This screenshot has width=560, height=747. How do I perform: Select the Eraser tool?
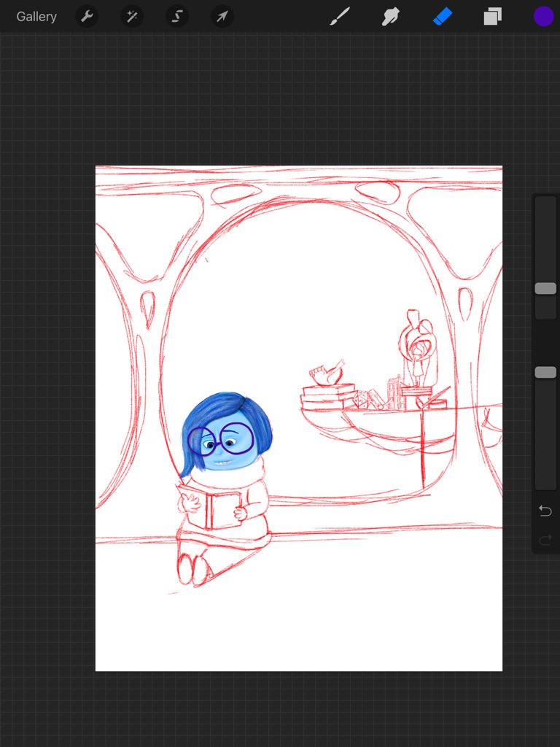[443, 17]
